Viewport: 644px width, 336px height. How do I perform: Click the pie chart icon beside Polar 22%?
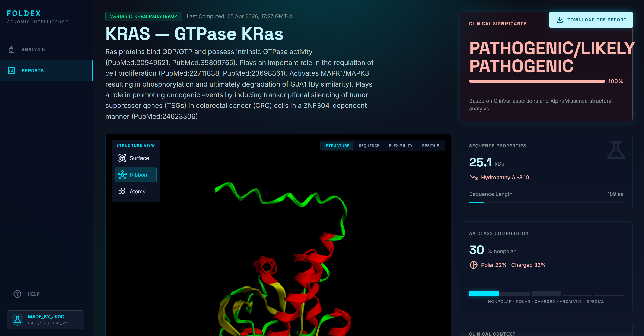474,265
